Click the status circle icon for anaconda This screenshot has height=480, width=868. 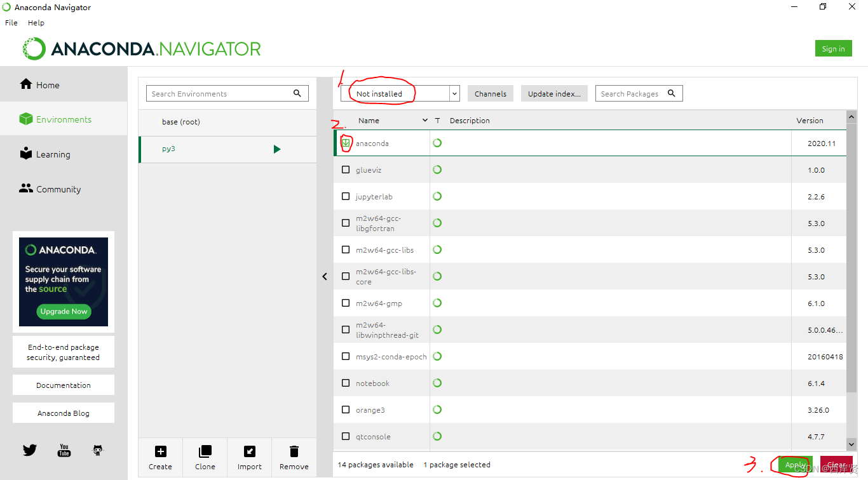tap(437, 143)
